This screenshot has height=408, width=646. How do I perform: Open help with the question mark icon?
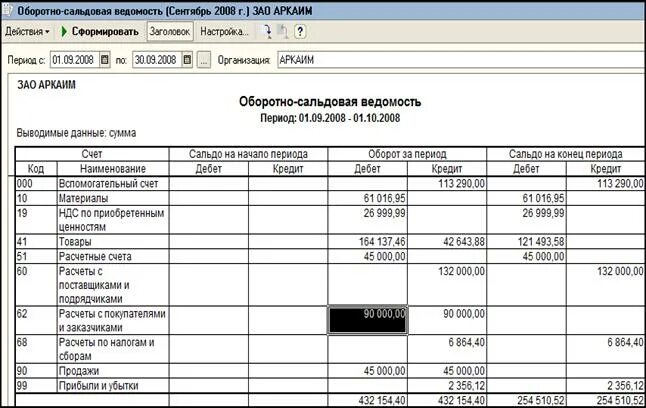coord(300,31)
